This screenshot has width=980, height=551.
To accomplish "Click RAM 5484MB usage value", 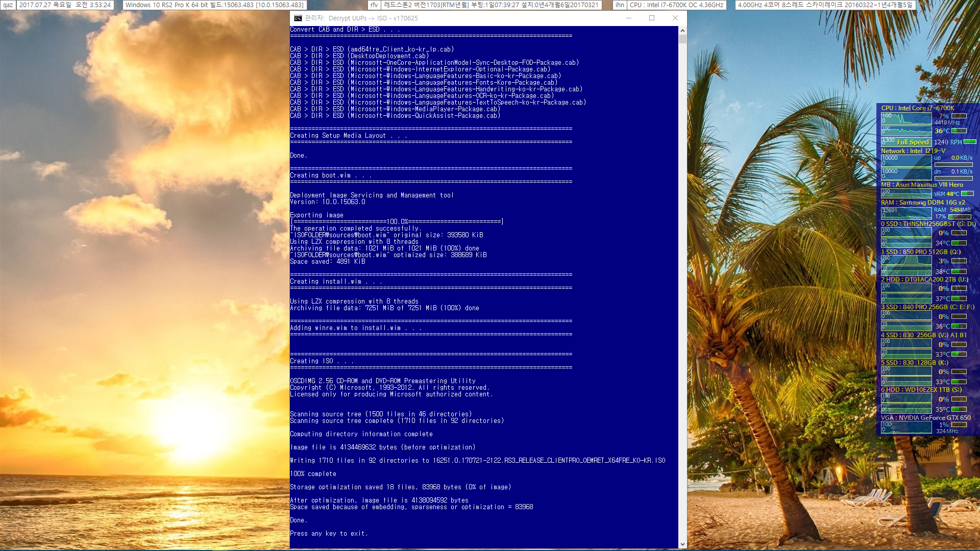I will pyautogui.click(x=960, y=210).
